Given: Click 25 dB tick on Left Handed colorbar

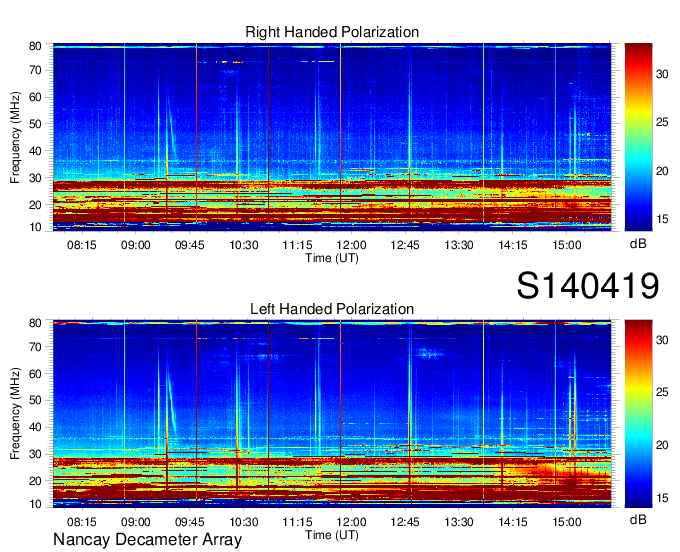Looking at the screenshot, I should click(662, 392).
